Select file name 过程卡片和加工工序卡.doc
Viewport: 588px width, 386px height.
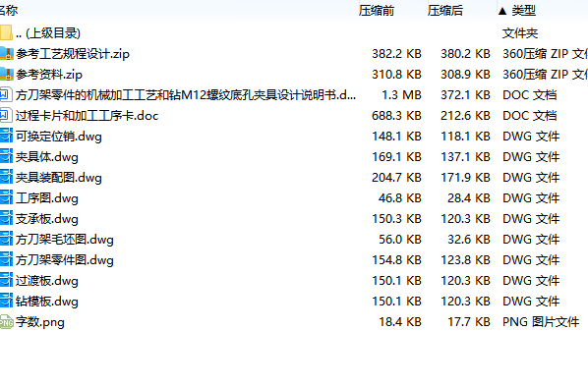pos(87,116)
